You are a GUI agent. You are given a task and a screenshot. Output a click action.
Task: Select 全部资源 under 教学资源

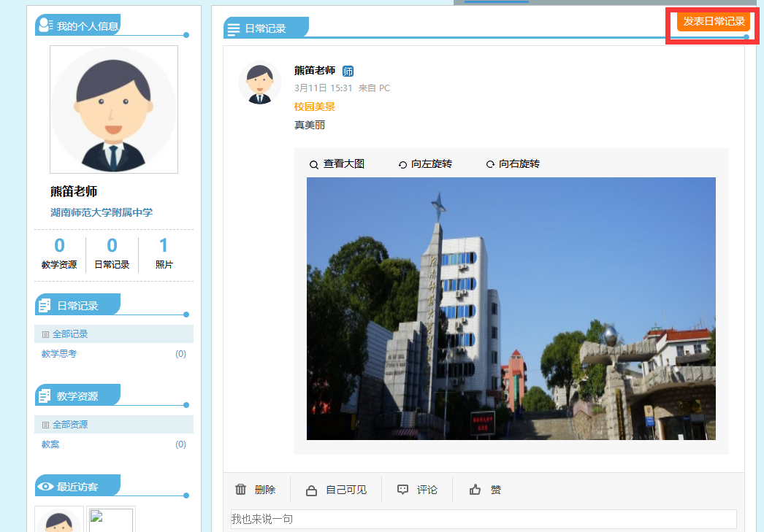[70, 425]
